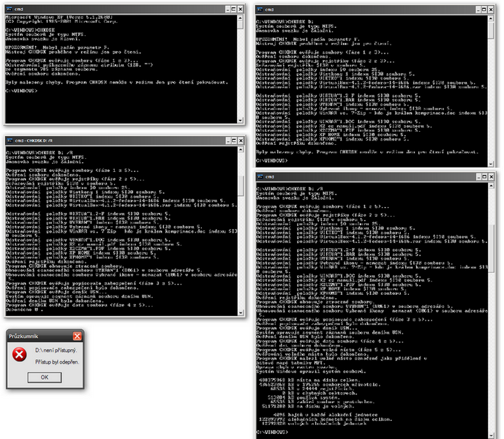Open system menu icon of the disk-summary cmd window
The height and width of the screenshot is (439, 504).
[x=258, y=178]
